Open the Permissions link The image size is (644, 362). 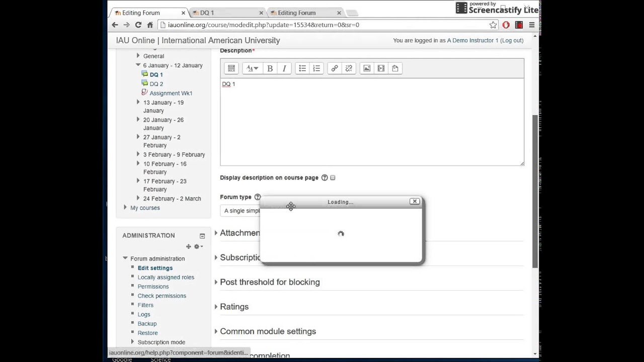pyautogui.click(x=153, y=287)
